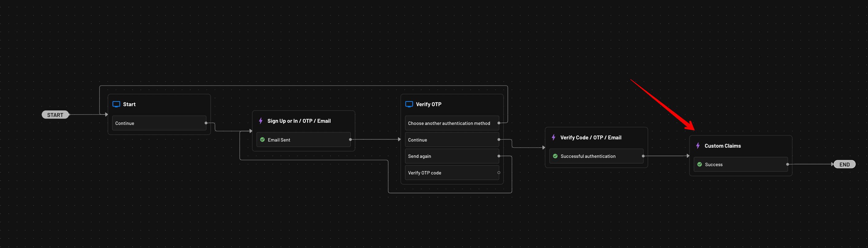Image resolution: width=868 pixels, height=248 pixels.
Task: Click the Verify Code / OTP / Email title
Action: tap(591, 137)
